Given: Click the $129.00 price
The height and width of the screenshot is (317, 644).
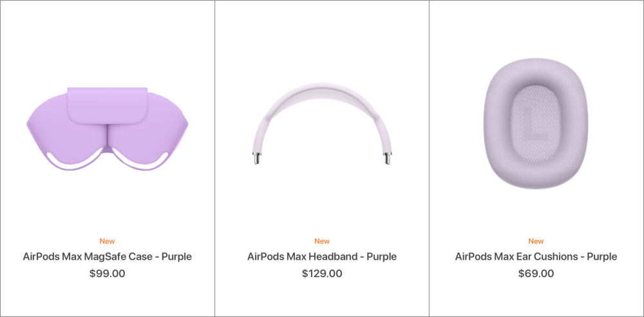Looking at the screenshot, I should click(322, 273).
